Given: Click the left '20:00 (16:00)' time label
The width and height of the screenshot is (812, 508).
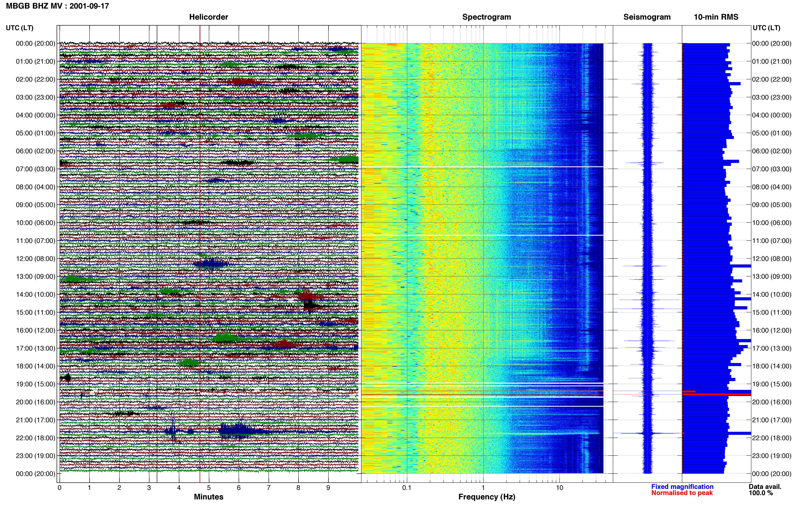Looking at the screenshot, I should pyautogui.click(x=36, y=402).
